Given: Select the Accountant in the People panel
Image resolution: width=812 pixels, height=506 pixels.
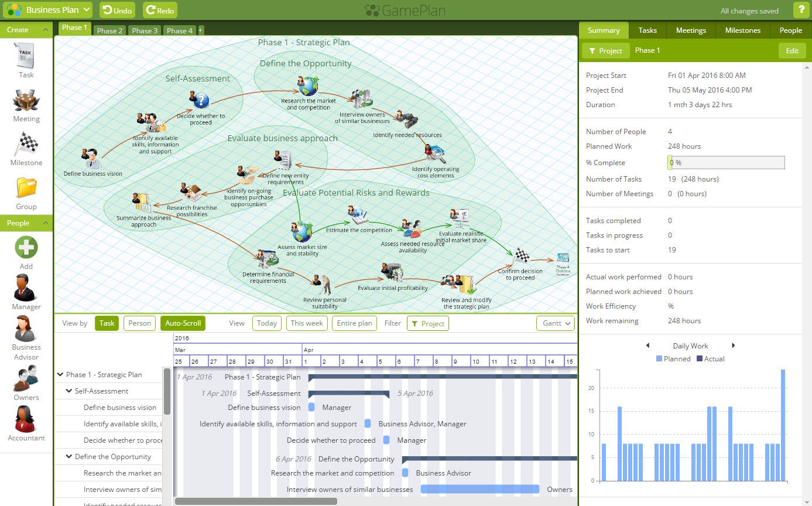Looking at the screenshot, I should click(26, 422).
